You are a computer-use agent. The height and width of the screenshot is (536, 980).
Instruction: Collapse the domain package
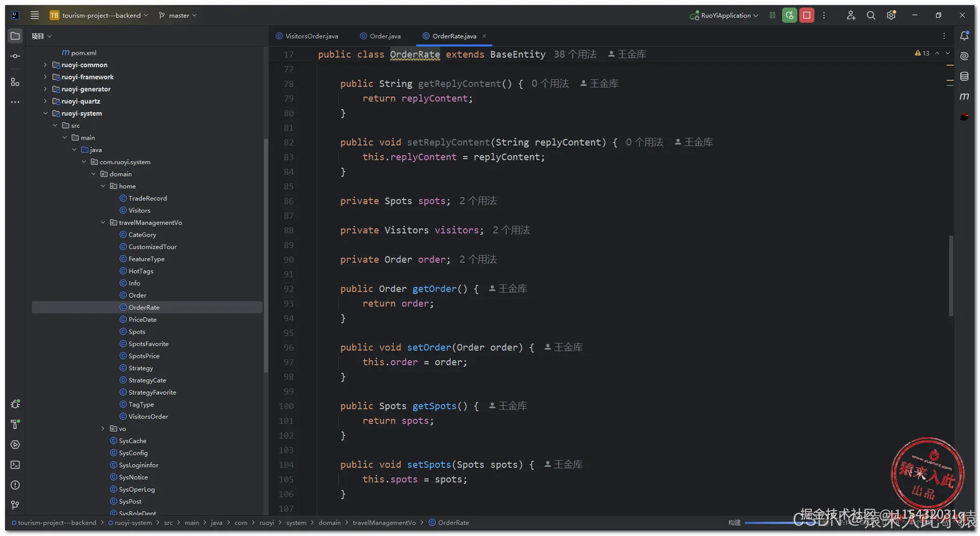(x=93, y=174)
